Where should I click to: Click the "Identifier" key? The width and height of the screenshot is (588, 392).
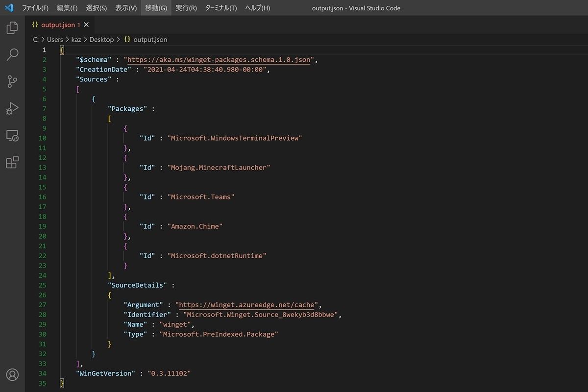(147, 315)
